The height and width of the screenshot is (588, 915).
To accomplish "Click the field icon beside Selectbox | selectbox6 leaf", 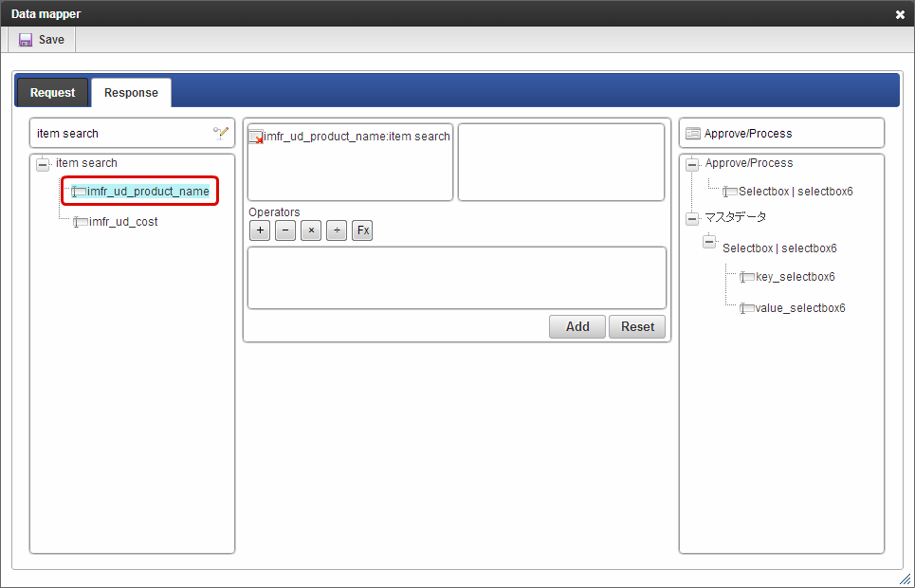I will click(x=730, y=192).
